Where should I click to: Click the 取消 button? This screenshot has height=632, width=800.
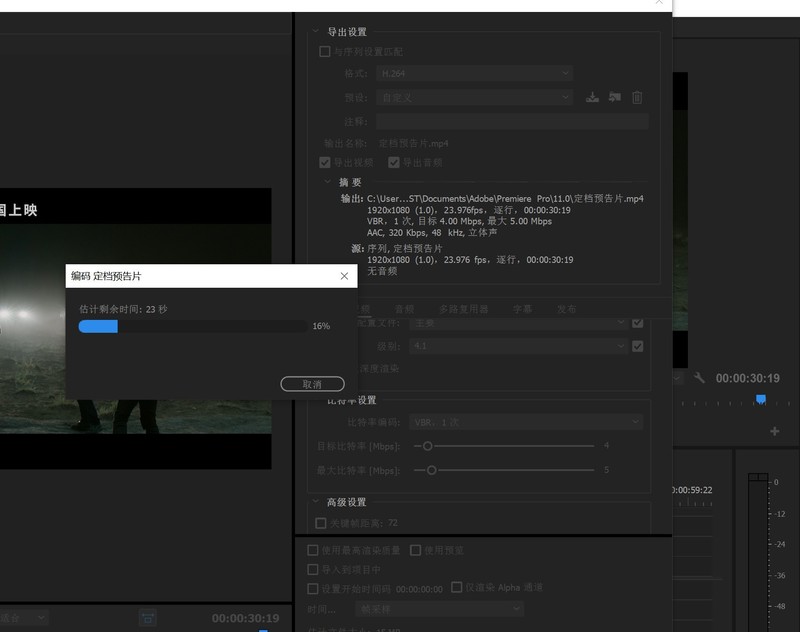pyautogui.click(x=312, y=384)
